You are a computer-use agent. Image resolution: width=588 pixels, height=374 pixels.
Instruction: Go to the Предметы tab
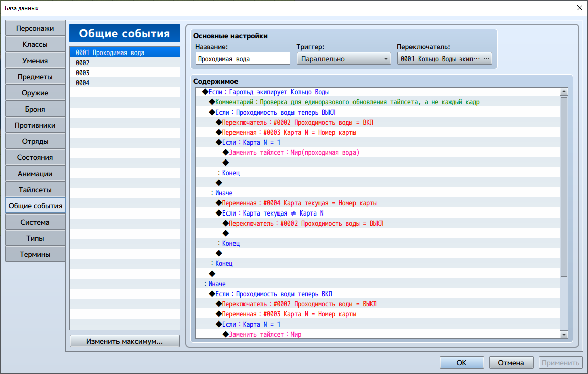tap(35, 77)
